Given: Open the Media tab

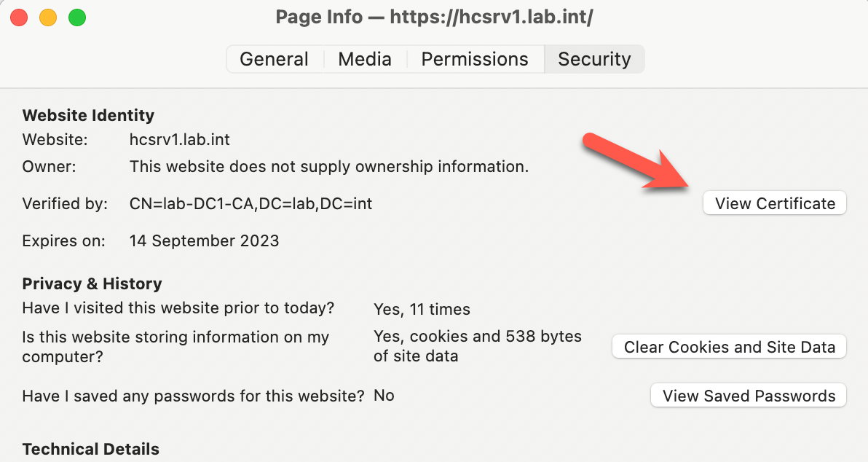Looking at the screenshot, I should [364, 59].
